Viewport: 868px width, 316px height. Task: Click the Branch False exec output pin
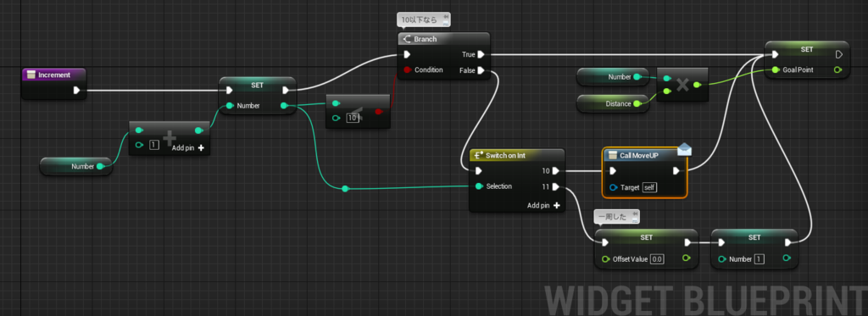tap(481, 70)
